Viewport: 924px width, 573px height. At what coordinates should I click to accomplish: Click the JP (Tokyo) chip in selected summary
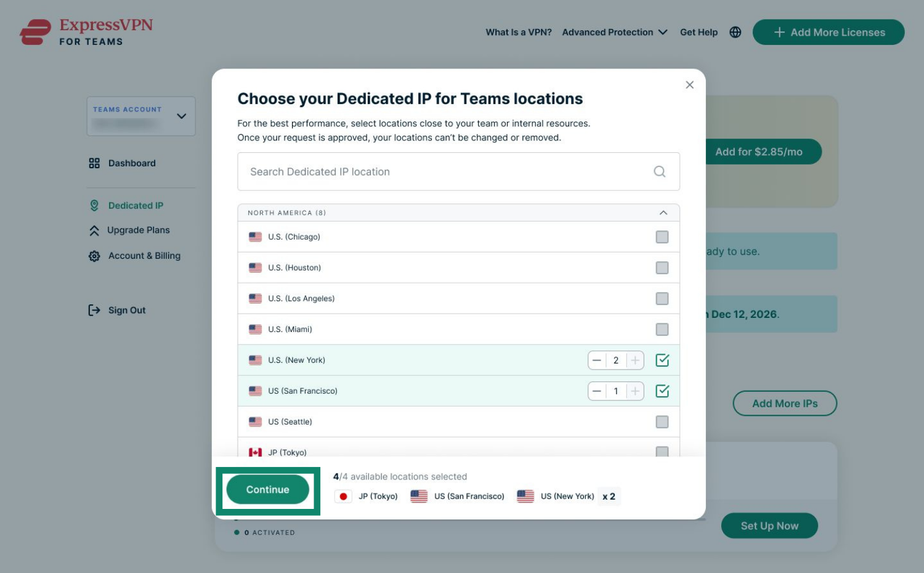[x=367, y=497]
